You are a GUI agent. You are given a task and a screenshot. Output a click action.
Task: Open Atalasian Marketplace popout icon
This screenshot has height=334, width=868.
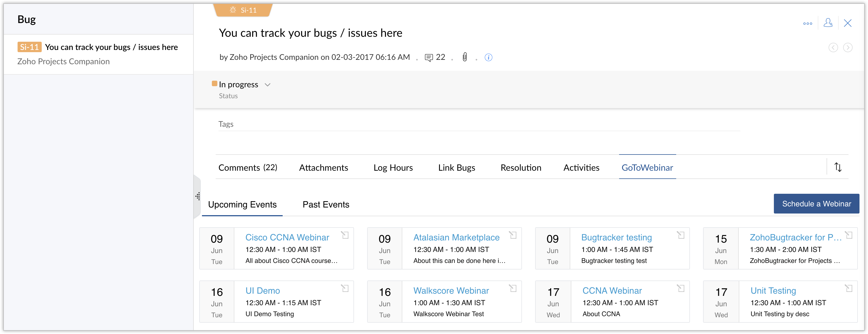[513, 235]
